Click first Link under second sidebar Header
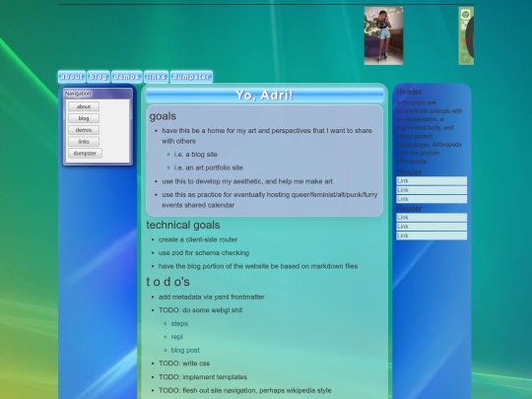The height and width of the screenshot is (399, 532). [432, 181]
